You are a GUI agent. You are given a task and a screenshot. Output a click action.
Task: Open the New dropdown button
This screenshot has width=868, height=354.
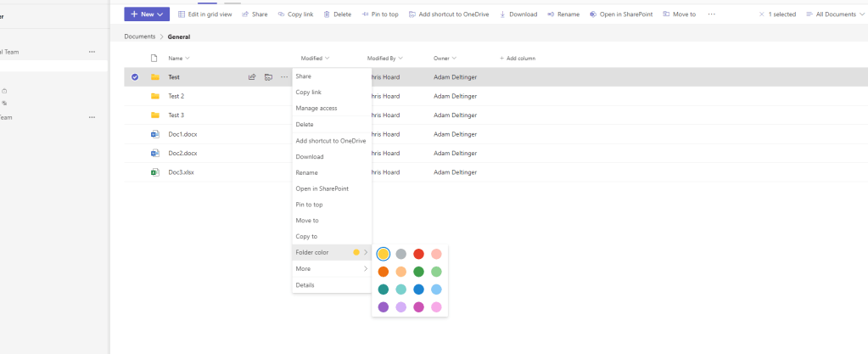point(147,14)
